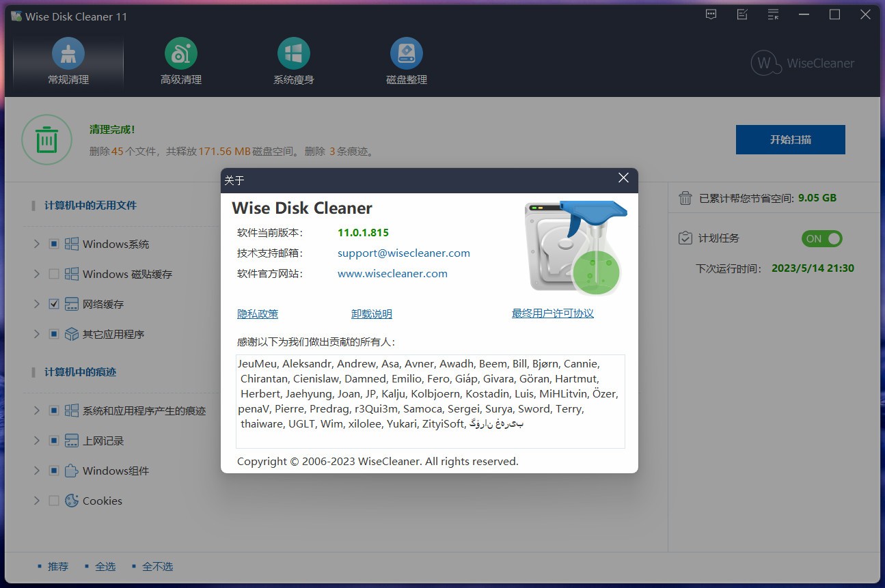
Task: Click the Wise Disk Cleaner app icon
Action: [x=16, y=16]
